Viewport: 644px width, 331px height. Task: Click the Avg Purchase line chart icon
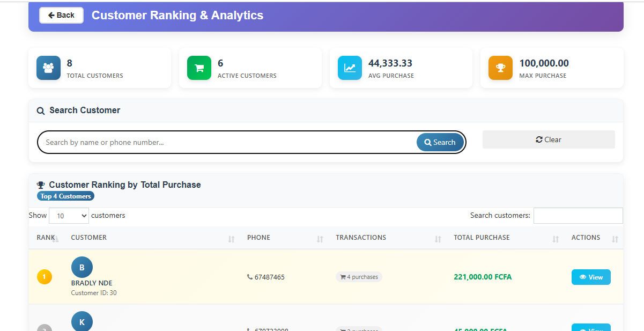coord(350,68)
